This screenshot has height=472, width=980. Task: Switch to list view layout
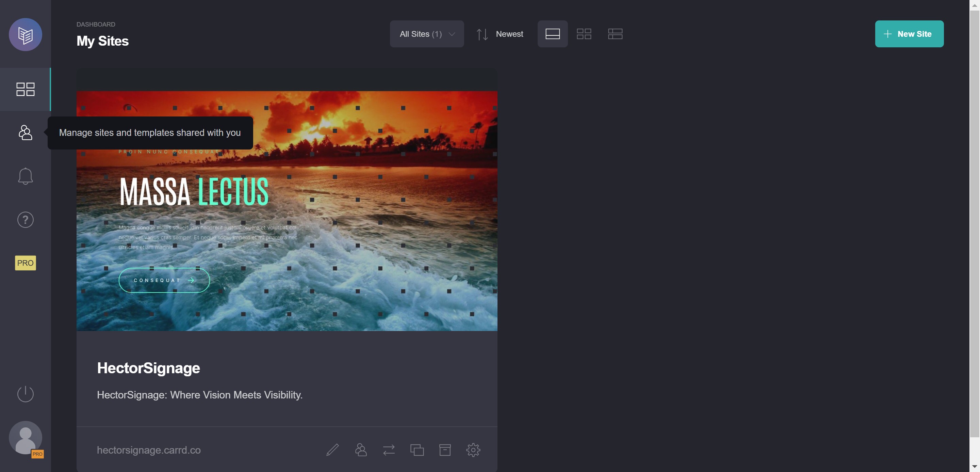(615, 34)
